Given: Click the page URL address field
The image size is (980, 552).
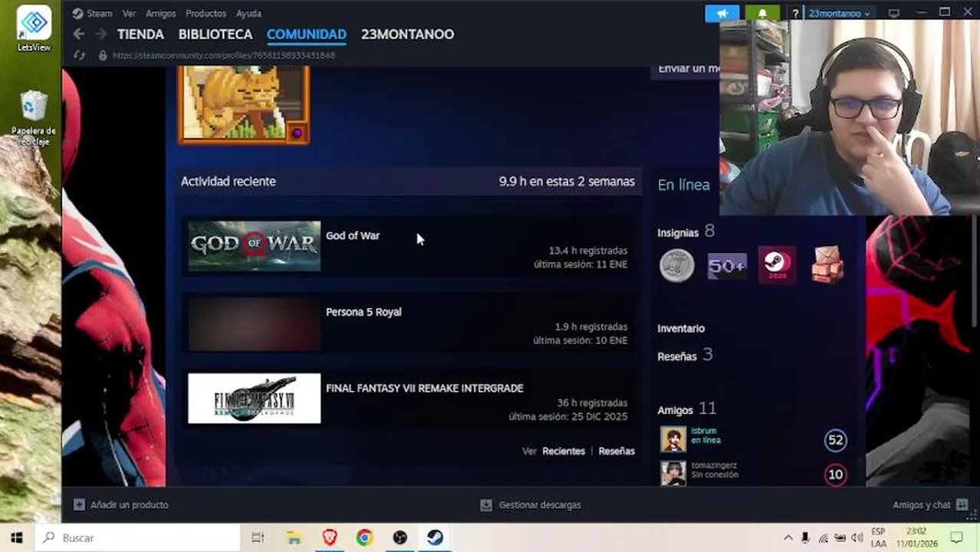Looking at the screenshot, I should coord(224,55).
